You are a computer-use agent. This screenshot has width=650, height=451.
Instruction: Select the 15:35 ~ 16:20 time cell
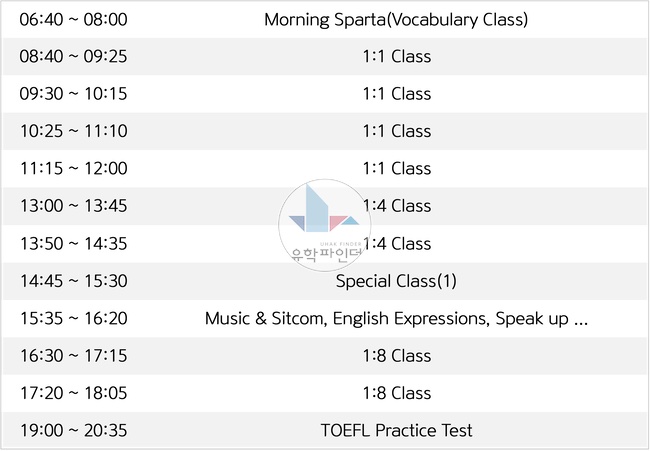click(74, 319)
